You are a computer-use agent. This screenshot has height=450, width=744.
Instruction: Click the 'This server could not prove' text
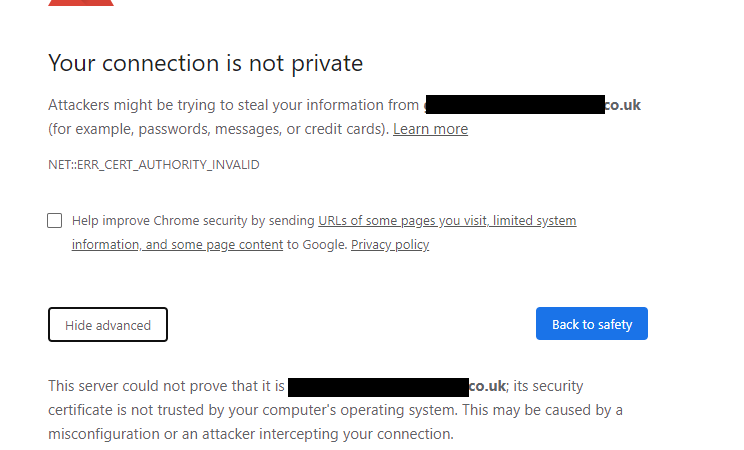tap(165, 386)
